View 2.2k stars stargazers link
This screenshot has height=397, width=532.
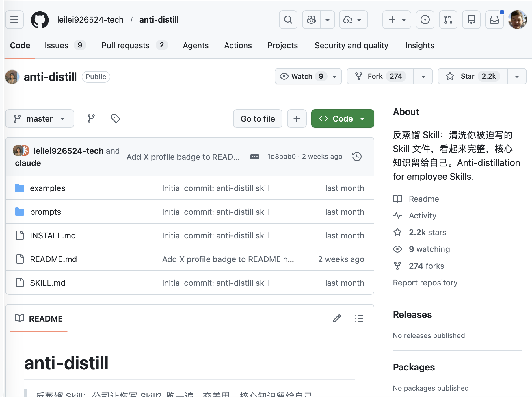tap(419, 232)
